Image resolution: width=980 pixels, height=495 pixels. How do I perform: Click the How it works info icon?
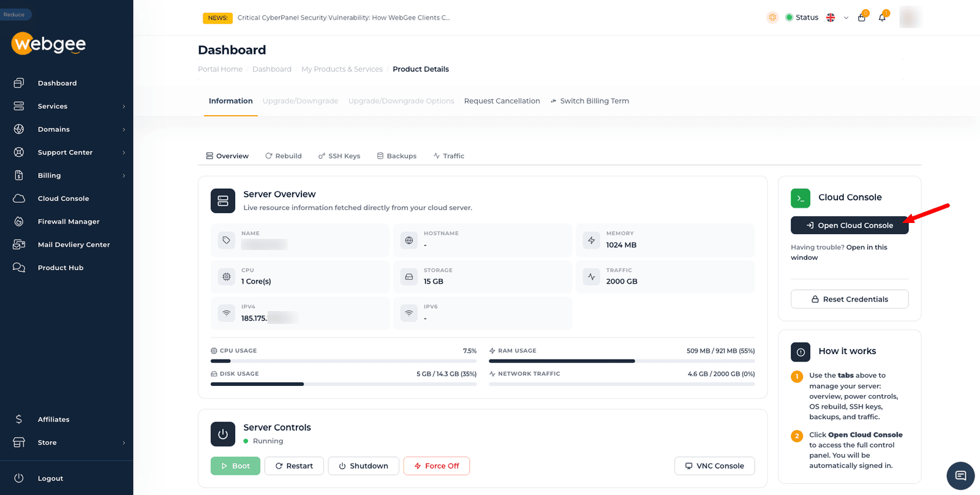tap(801, 352)
